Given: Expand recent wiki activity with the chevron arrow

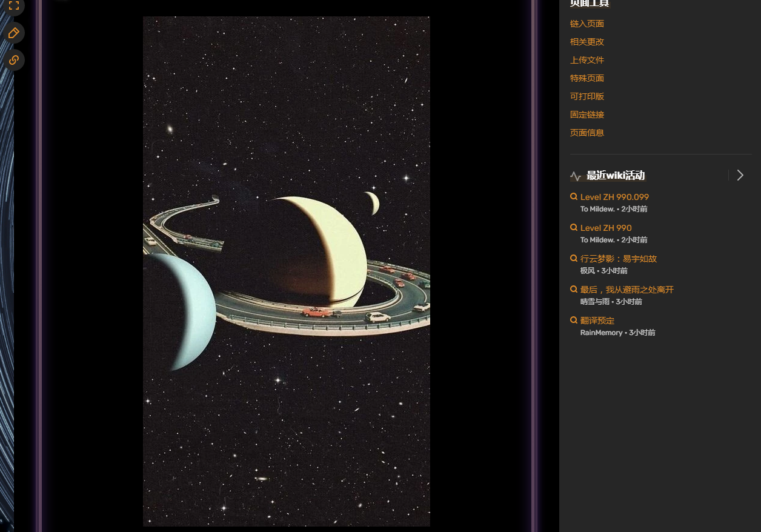Looking at the screenshot, I should (740, 175).
